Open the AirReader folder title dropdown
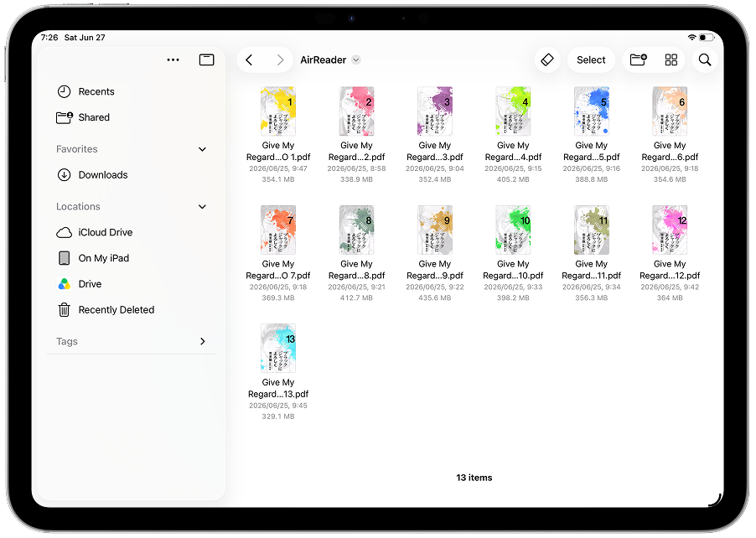Image resolution: width=756 pixels, height=538 pixels. click(x=356, y=59)
